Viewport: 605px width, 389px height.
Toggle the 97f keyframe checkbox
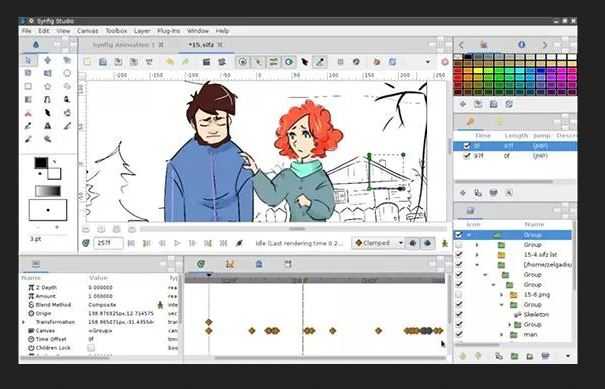[467, 156]
